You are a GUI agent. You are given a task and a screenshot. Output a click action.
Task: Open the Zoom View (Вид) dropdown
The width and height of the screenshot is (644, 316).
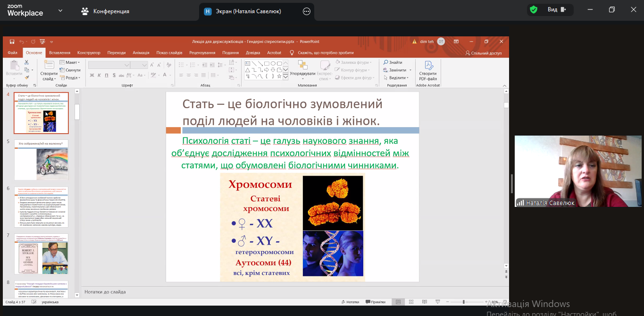pos(557,10)
